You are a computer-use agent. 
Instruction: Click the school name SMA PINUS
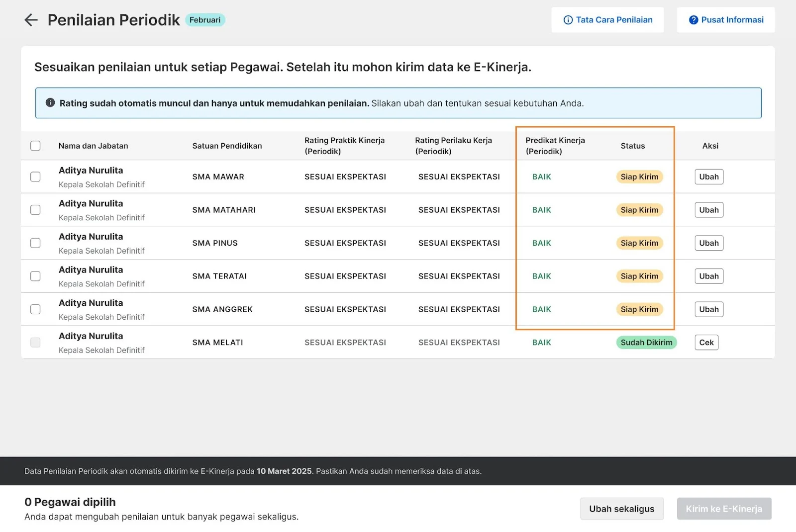[x=215, y=243]
